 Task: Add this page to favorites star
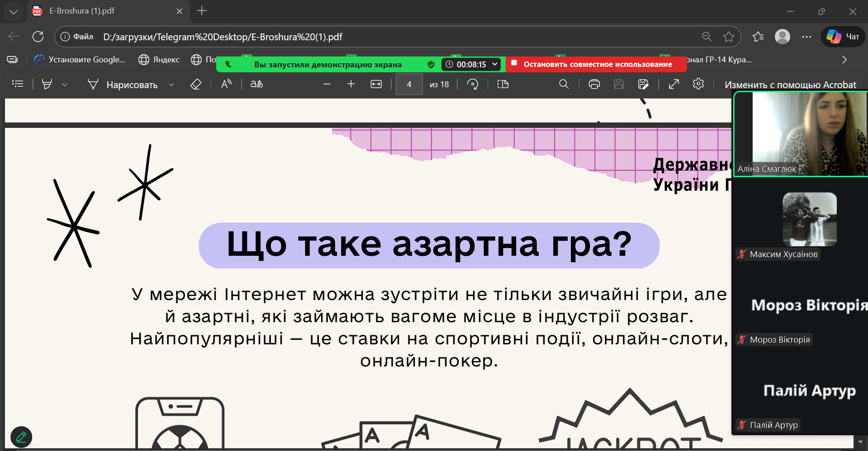coord(728,37)
